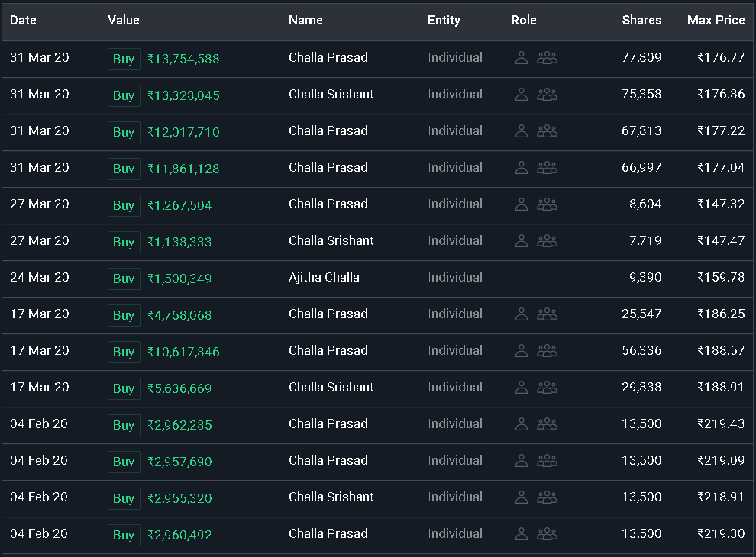The height and width of the screenshot is (557, 756).
Task: Click the group icon in the ₹2,960,492 row
Action: pyautogui.click(x=548, y=534)
